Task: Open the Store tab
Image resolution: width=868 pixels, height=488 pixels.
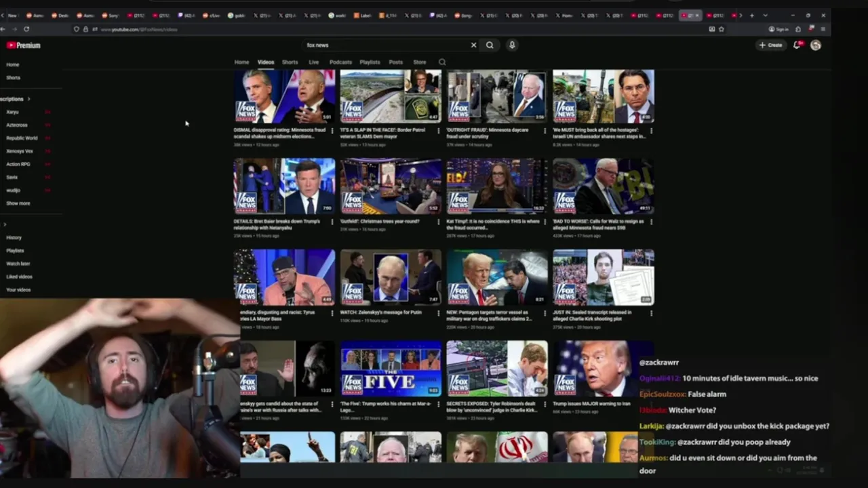Action: click(x=420, y=62)
